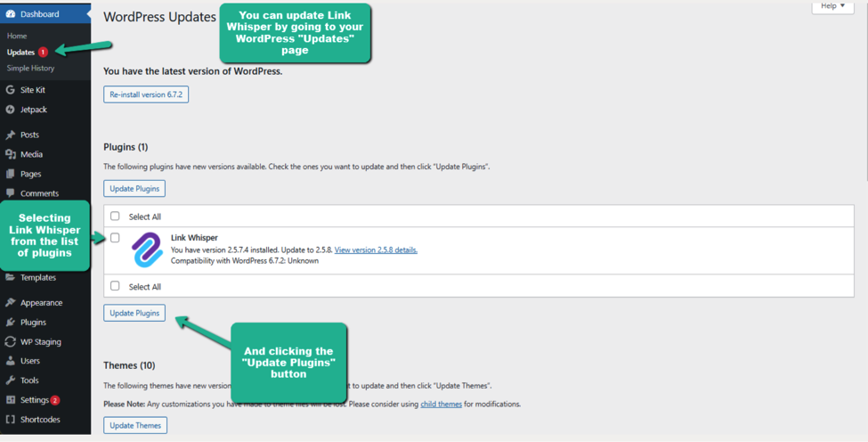
Task: Click the Users person icon
Action: tap(10, 361)
